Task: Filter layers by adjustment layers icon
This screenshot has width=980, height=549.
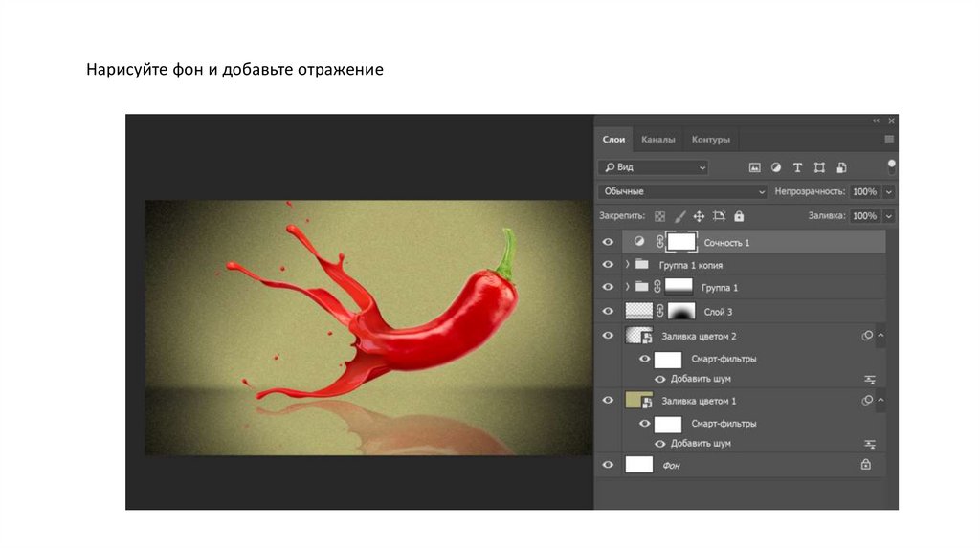Action: [775, 167]
